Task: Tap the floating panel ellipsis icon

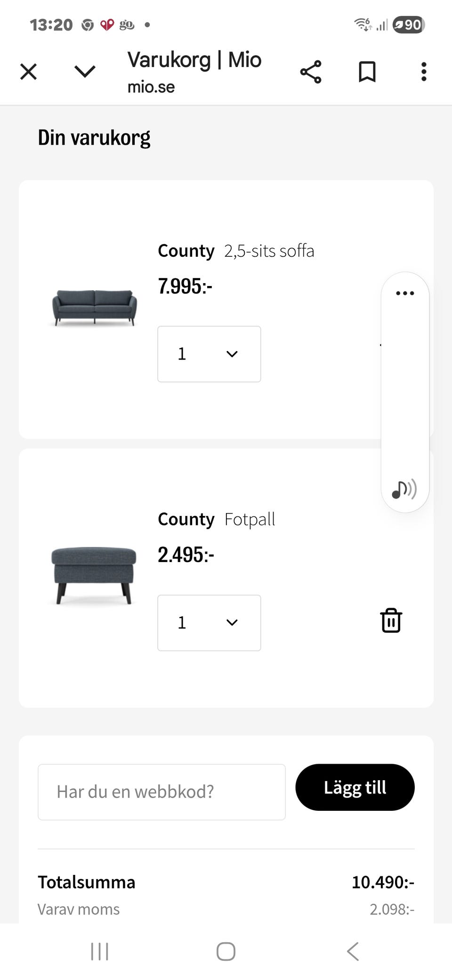Action: tap(405, 293)
